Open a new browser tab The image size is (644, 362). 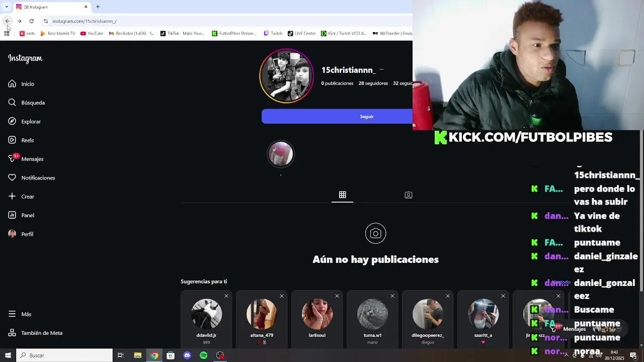coord(98,7)
